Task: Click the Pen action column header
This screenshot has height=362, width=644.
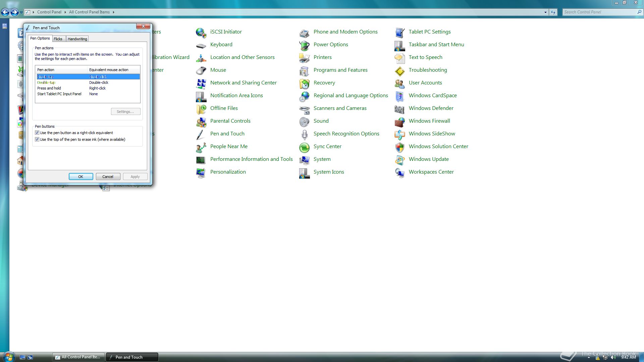Action: (x=61, y=70)
